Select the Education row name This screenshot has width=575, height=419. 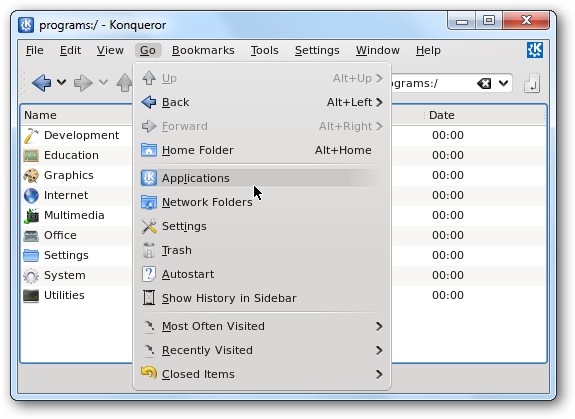click(71, 155)
